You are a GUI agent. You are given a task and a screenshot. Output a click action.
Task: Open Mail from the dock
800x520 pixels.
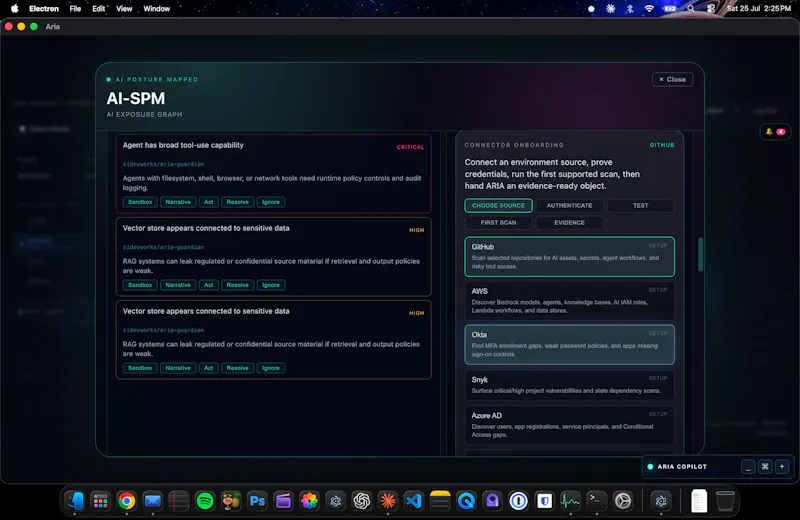coord(153,501)
